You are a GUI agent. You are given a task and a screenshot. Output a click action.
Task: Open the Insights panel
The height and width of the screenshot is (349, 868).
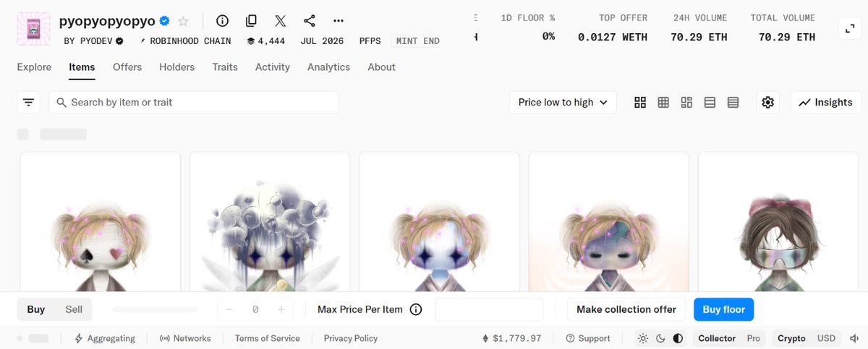(826, 103)
